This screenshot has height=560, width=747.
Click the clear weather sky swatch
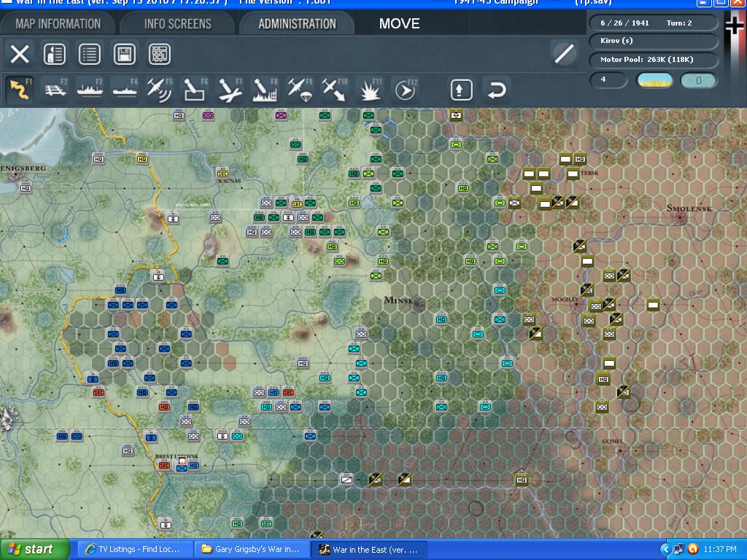tap(654, 80)
